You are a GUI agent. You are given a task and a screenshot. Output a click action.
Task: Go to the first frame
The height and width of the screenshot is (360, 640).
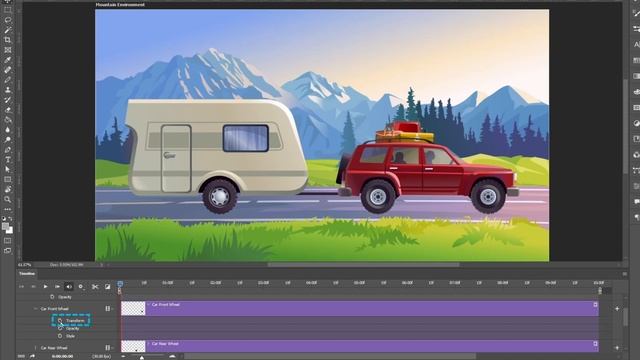(21, 287)
